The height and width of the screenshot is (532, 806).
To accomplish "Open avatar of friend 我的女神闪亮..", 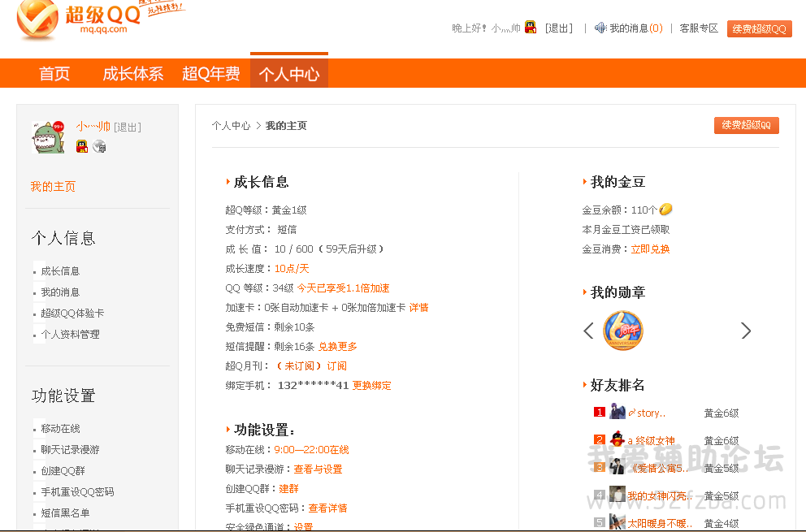I will tap(617, 495).
